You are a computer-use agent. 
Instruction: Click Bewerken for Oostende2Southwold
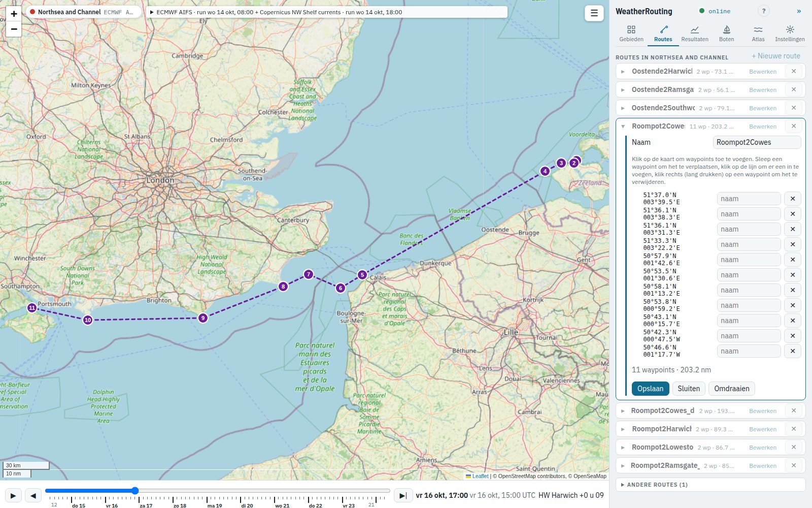pos(763,108)
